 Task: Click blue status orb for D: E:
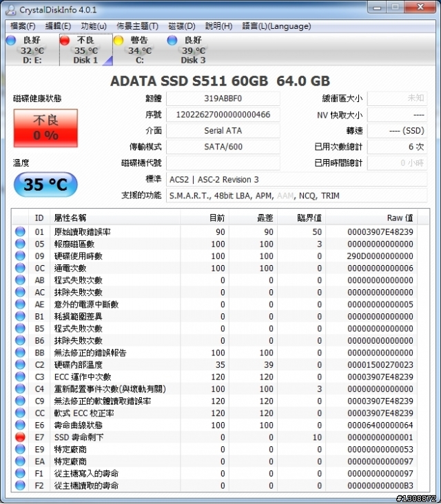point(11,40)
